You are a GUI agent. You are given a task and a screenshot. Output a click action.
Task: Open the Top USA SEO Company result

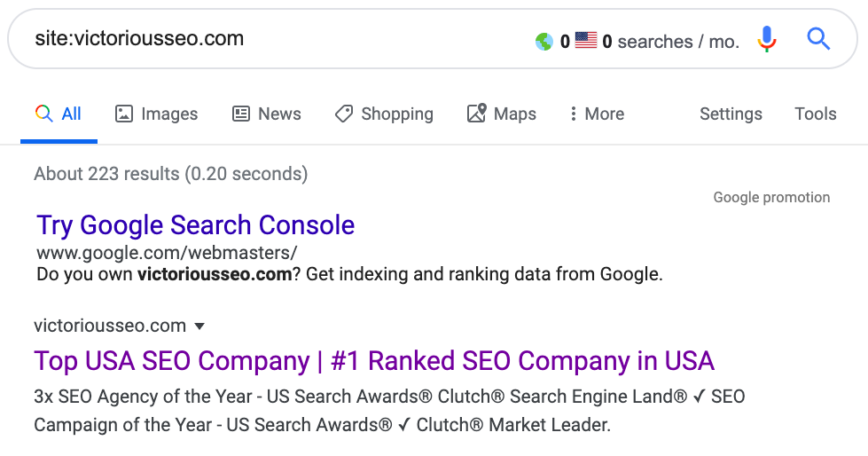tap(374, 361)
